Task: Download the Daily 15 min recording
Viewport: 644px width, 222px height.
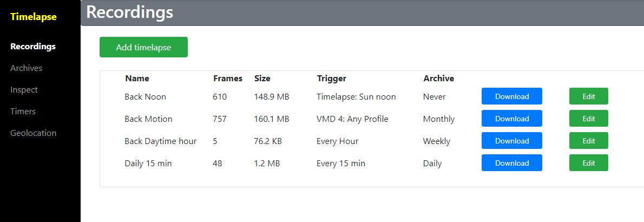Action: (511, 163)
